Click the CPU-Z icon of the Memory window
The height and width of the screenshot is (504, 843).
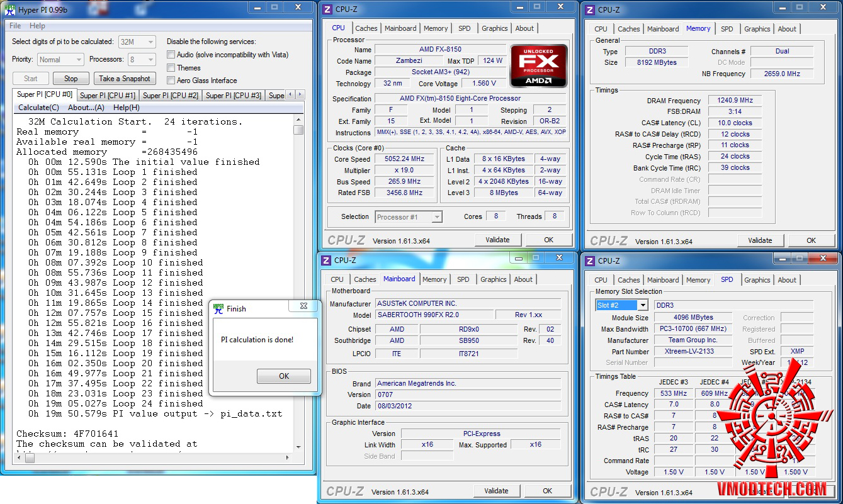[590, 9]
